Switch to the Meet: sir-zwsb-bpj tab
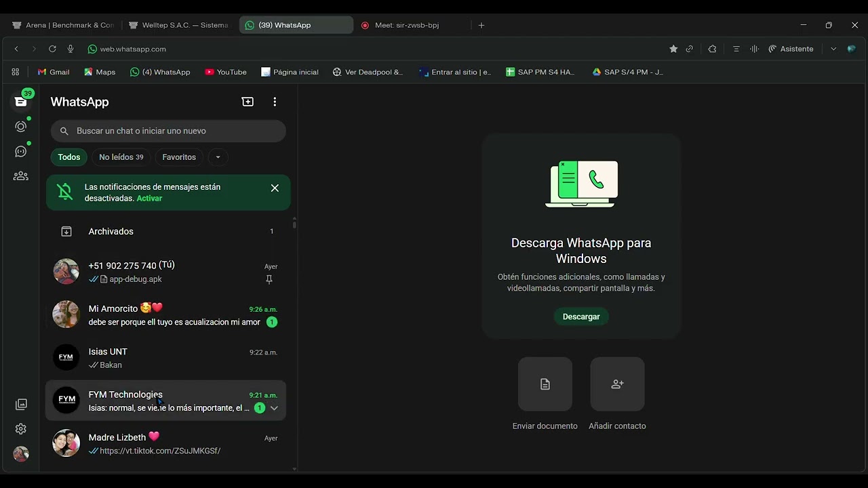868x488 pixels. tap(412, 25)
